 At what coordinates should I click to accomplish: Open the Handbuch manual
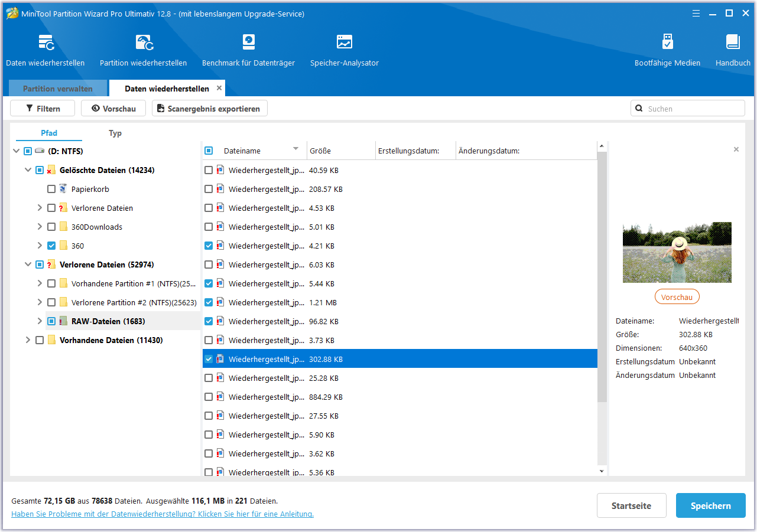(x=733, y=50)
